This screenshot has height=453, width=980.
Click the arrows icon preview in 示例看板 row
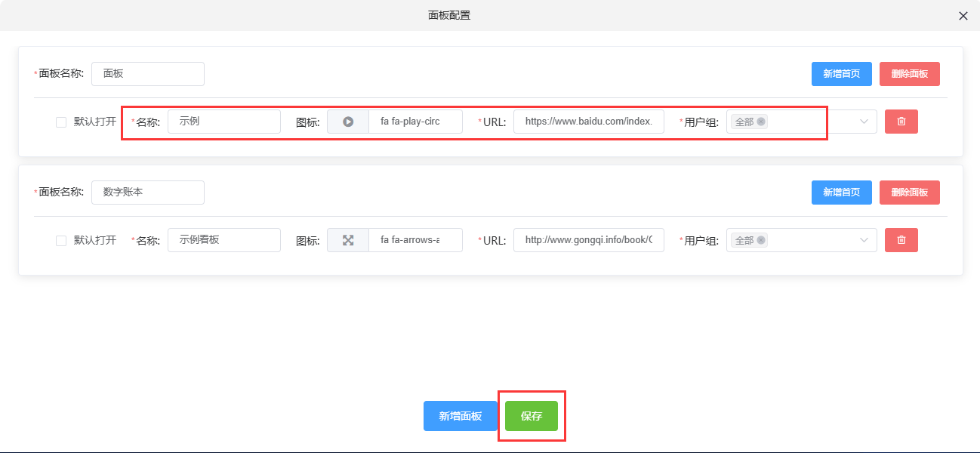[x=348, y=240]
